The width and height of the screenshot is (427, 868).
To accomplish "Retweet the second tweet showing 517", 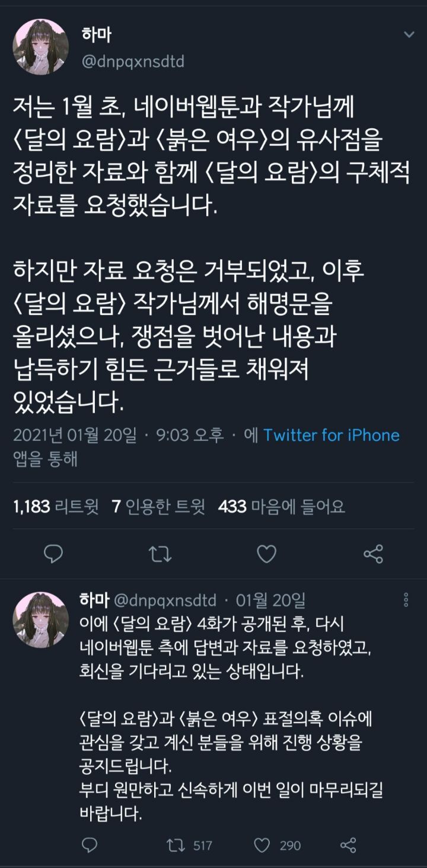I will tap(188, 845).
